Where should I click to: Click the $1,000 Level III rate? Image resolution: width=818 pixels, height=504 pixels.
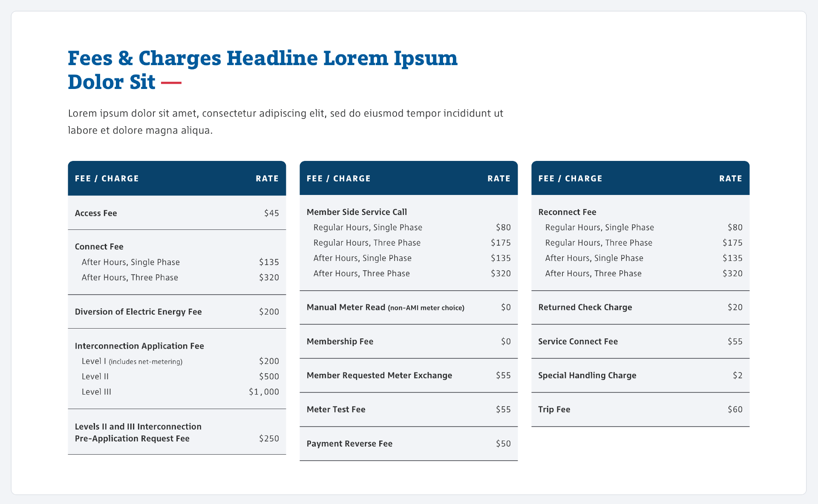click(264, 392)
